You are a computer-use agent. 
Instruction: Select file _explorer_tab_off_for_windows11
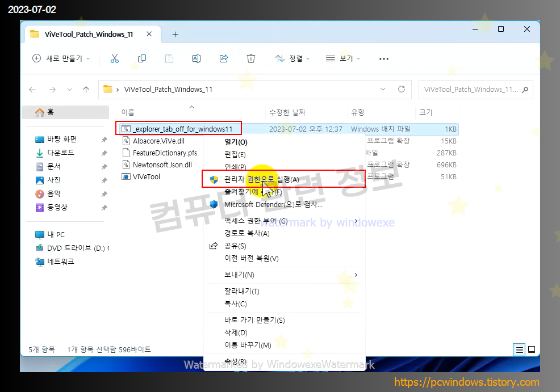pyautogui.click(x=182, y=129)
